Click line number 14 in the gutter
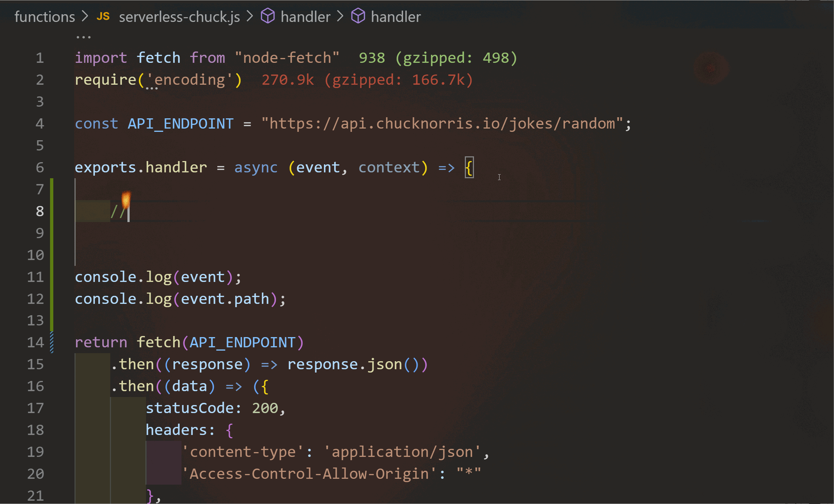This screenshot has height=504, width=834. [35, 342]
